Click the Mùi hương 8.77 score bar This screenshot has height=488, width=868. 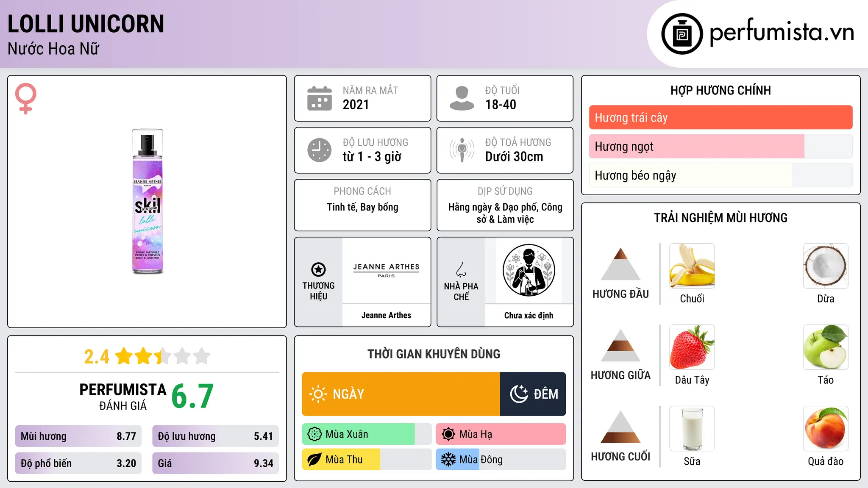point(78,436)
